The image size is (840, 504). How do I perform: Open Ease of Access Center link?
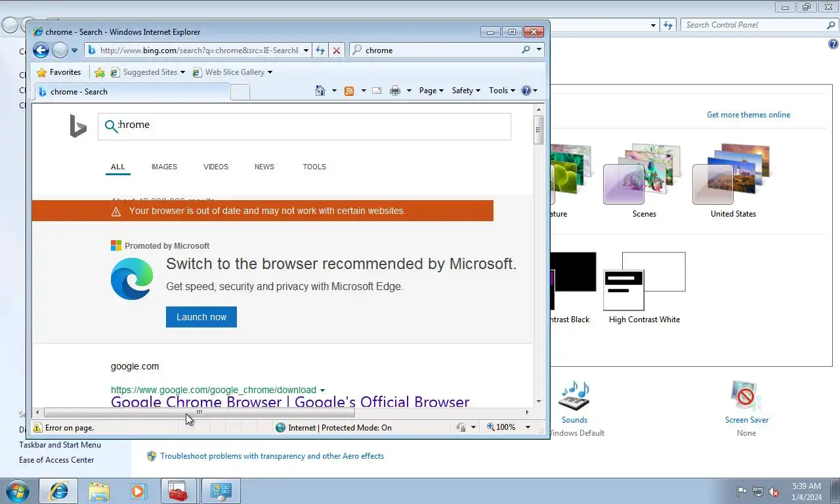[x=56, y=460]
